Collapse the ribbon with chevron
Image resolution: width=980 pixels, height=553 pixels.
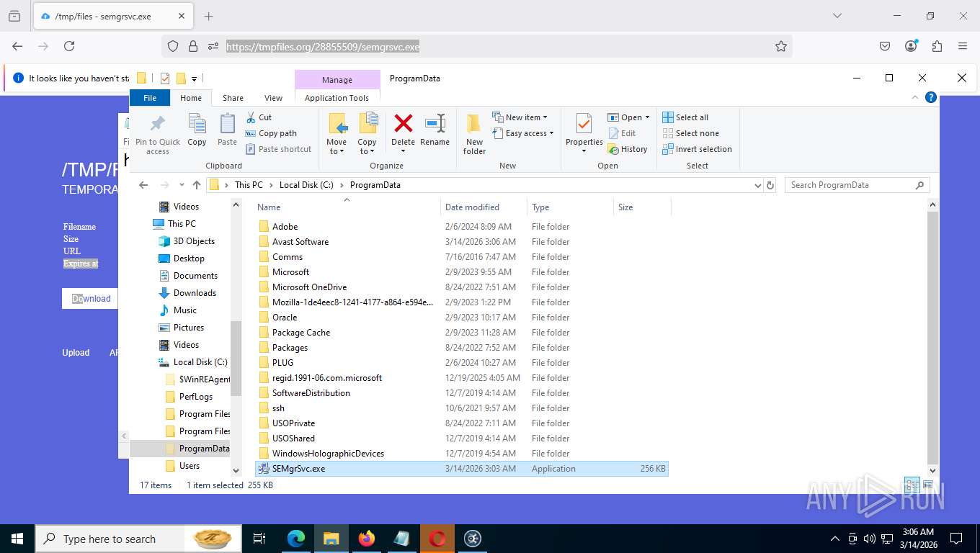pos(915,97)
